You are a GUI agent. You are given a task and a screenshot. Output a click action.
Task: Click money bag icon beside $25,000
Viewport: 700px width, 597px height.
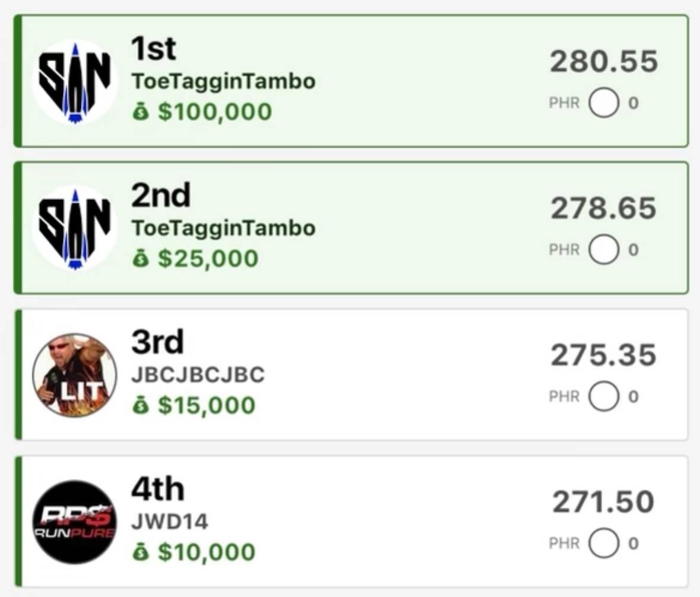point(141,259)
